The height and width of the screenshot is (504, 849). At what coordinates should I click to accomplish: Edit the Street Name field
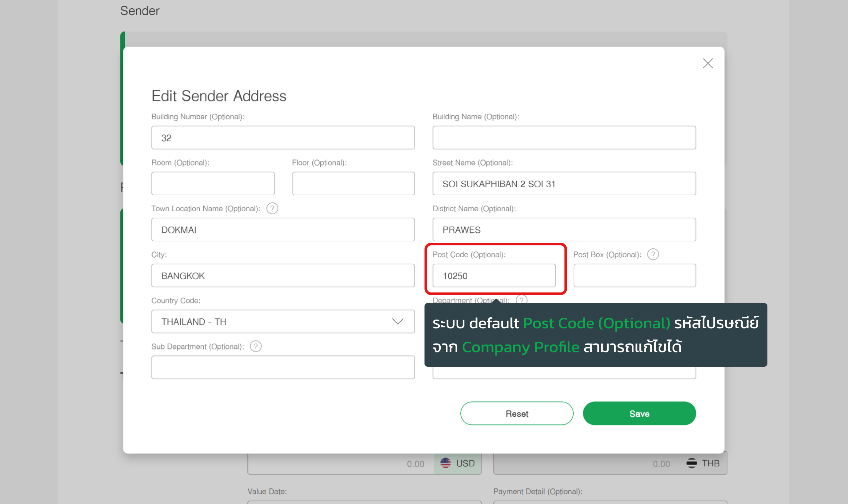click(x=564, y=184)
